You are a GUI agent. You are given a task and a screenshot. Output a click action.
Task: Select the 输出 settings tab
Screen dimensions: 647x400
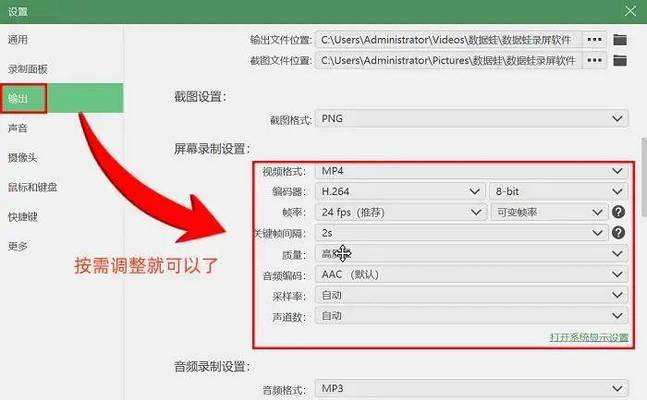tap(61, 98)
